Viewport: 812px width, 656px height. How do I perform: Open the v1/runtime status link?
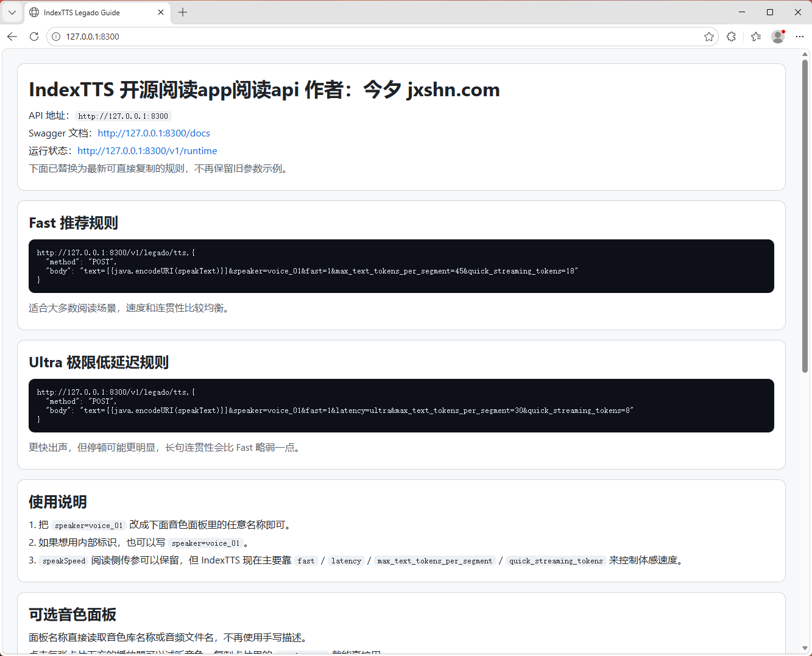point(147,150)
